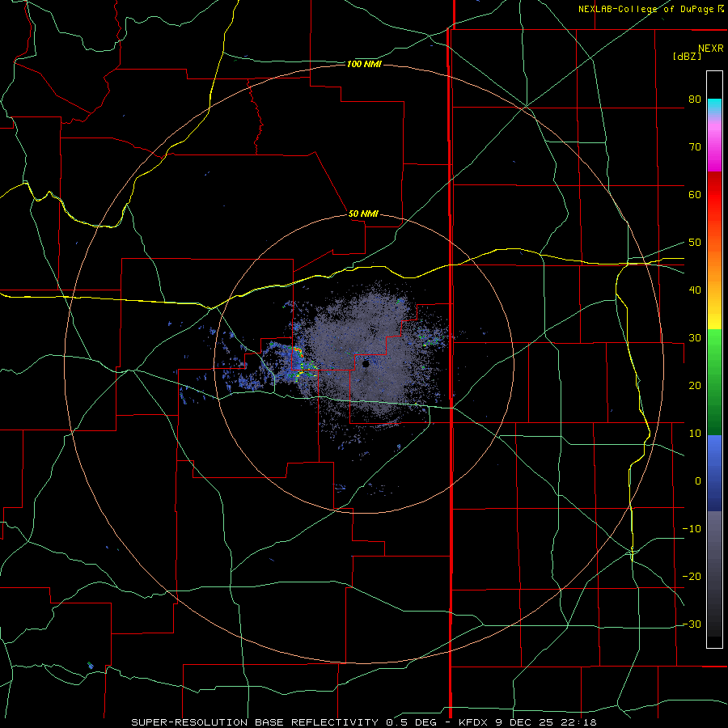Click the -30 dBZ scale value
The image size is (728, 728).
[x=692, y=624]
